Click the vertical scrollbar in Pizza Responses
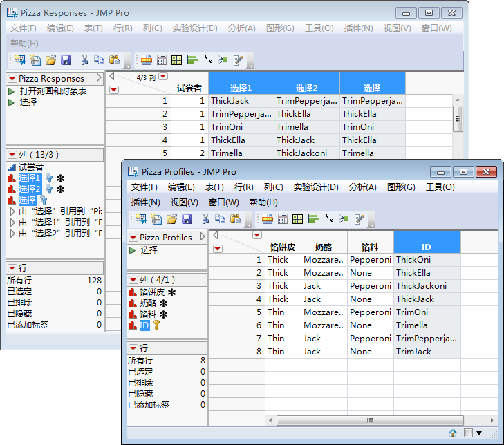 point(458,119)
